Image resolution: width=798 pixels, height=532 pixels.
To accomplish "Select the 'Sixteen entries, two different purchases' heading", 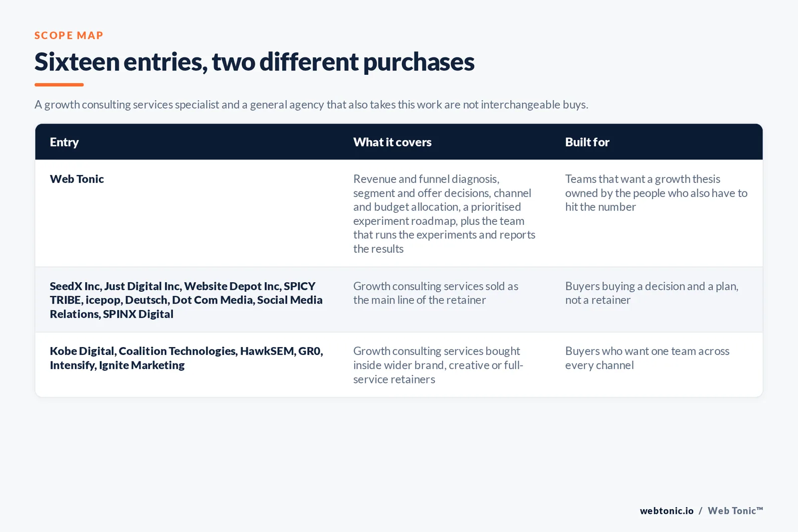I will click(x=254, y=62).
